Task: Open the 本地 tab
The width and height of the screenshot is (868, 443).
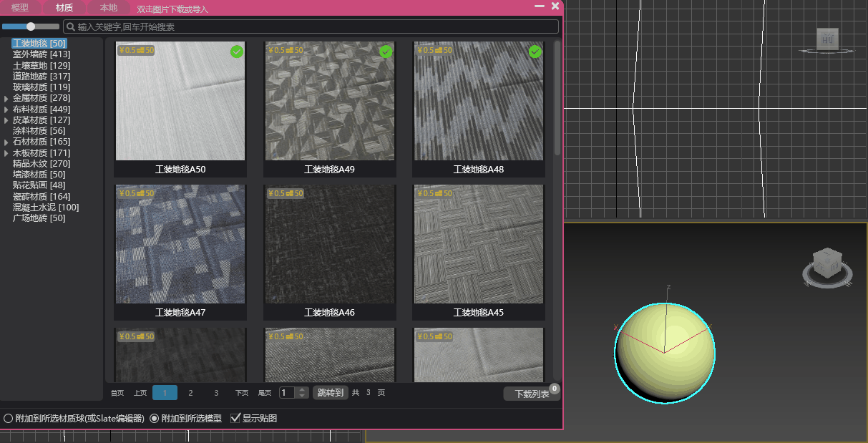Action: (x=108, y=8)
